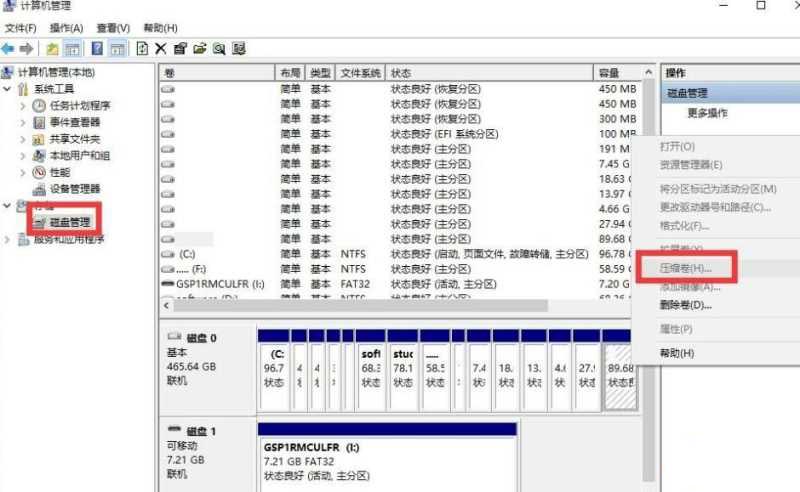Click the Properties icon in the toolbar
Screen dimensions: 800x492
[180, 48]
